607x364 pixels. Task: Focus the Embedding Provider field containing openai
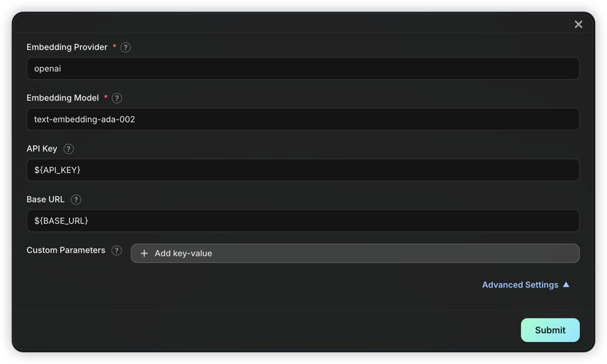pyautogui.click(x=303, y=68)
